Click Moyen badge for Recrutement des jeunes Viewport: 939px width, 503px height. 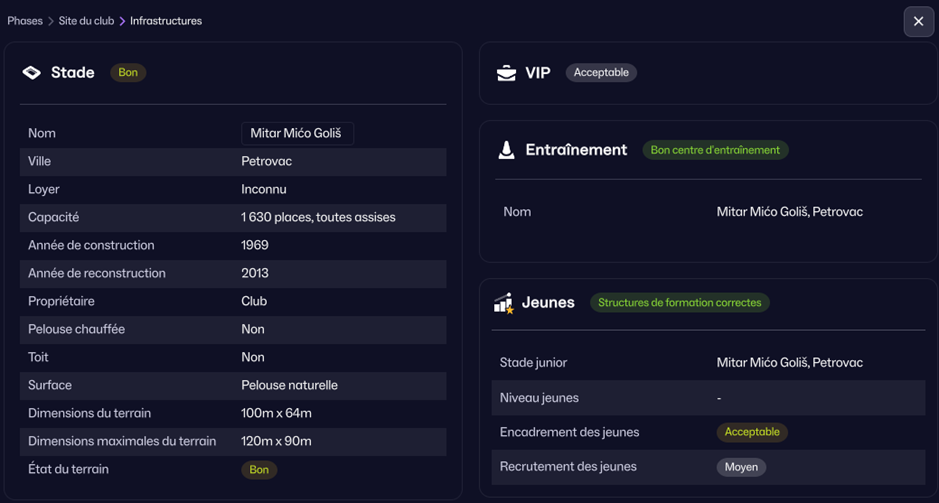coord(741,467)
